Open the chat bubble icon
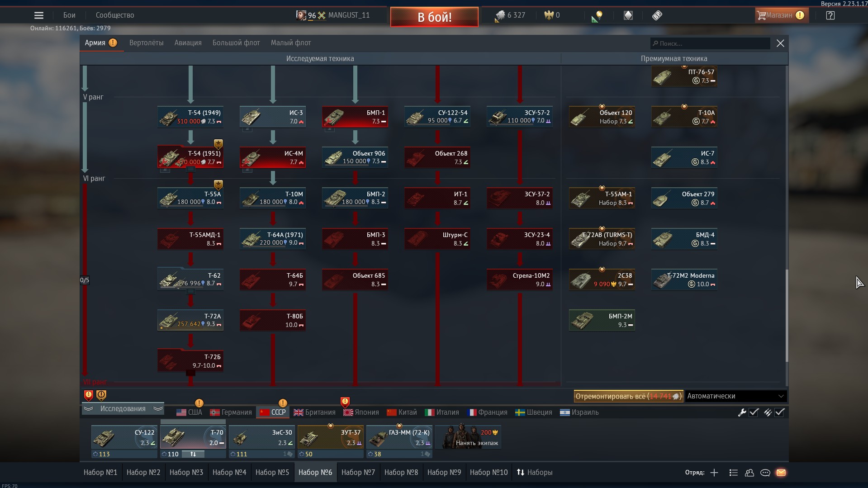 point(765,473)
